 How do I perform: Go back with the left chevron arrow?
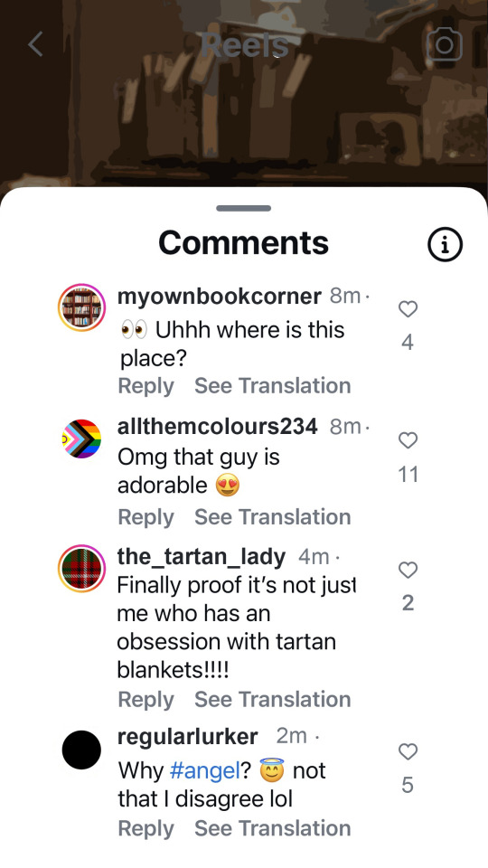pos(35,43)
